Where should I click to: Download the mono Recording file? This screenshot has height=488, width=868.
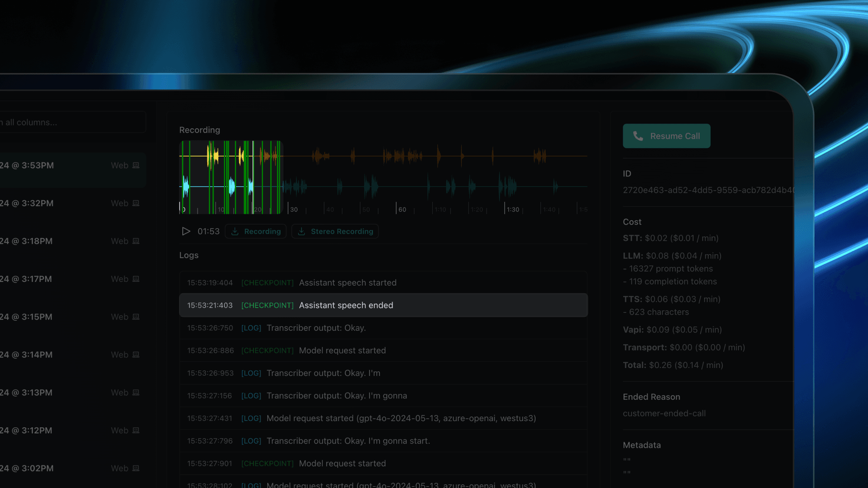tap(256, 231)
